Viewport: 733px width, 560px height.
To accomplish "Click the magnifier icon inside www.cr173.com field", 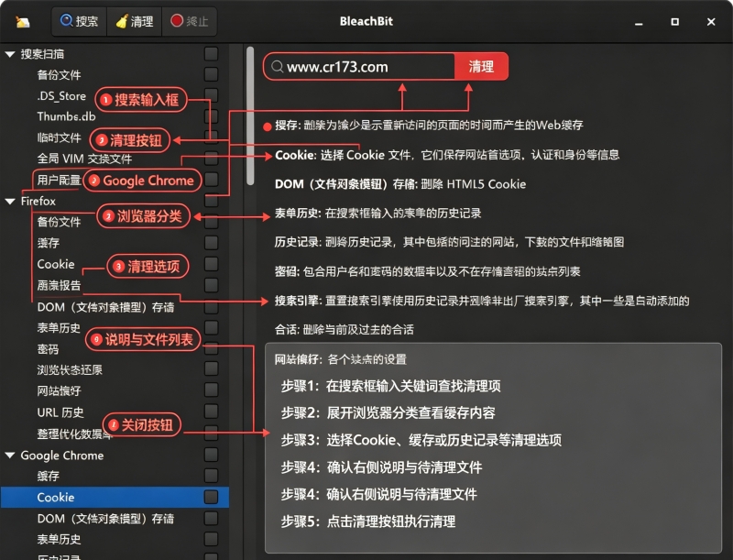I will click(277, 67).
